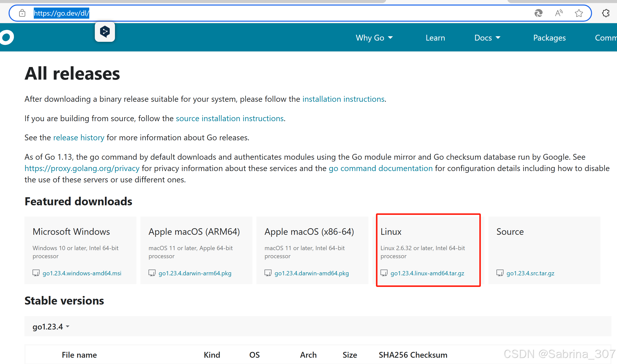Add page to favorites with star icon
Viewport: 617px width, 364px height.
tap(579, 13)
